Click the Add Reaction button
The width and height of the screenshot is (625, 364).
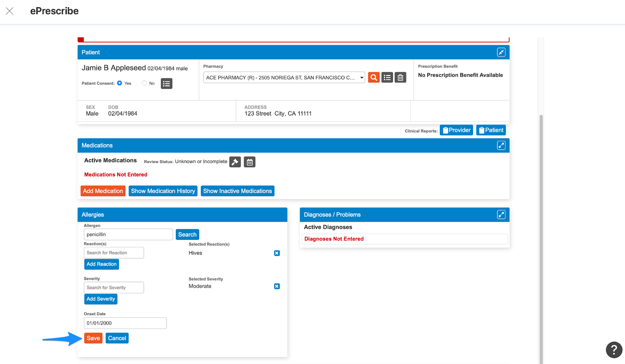point(101,264)
